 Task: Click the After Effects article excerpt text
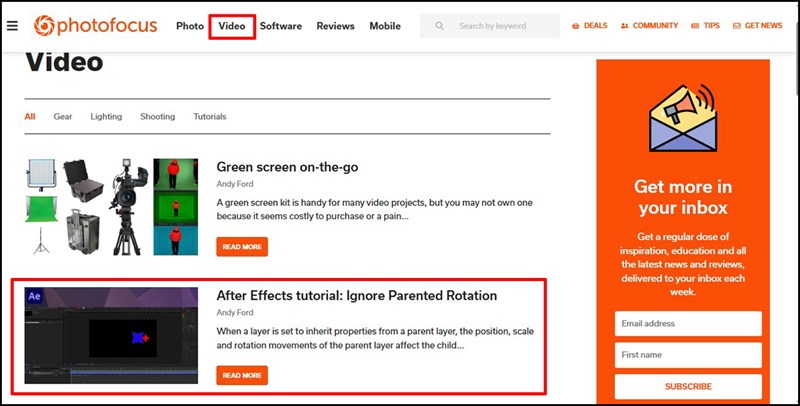pos(375,338)
